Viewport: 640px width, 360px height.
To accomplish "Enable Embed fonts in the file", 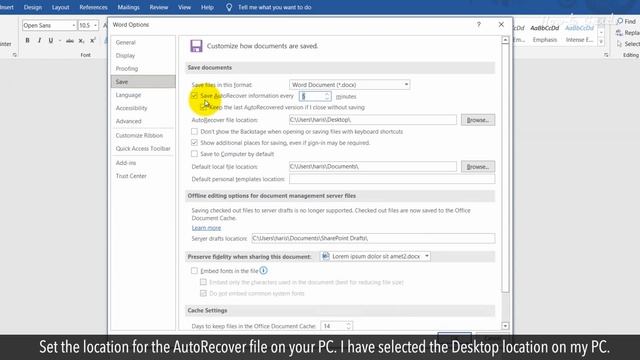I will pyautogui.click(x=194, y=271).
